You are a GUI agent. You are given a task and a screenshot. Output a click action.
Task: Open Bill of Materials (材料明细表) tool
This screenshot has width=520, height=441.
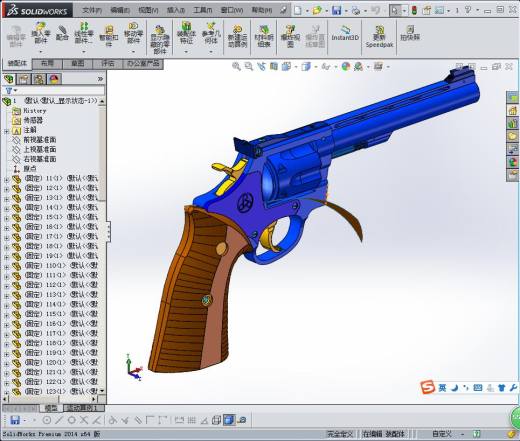[x=264, y=36]
